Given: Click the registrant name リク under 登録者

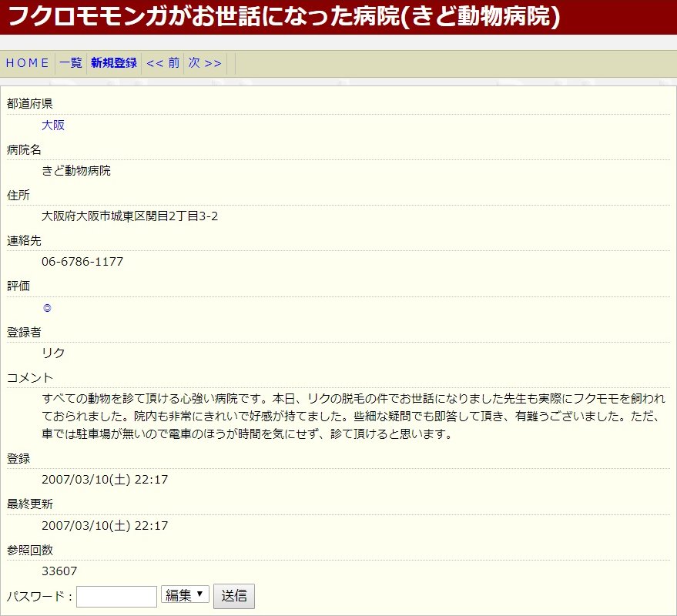Looking at the screenshot, I should click(x=53, y=353).
